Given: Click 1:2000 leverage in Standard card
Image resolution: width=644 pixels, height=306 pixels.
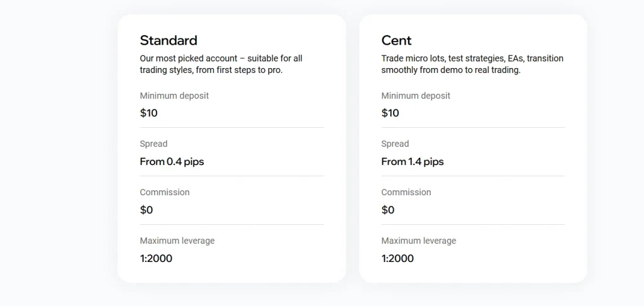Looking at the screenshot, I should [156, 259].
